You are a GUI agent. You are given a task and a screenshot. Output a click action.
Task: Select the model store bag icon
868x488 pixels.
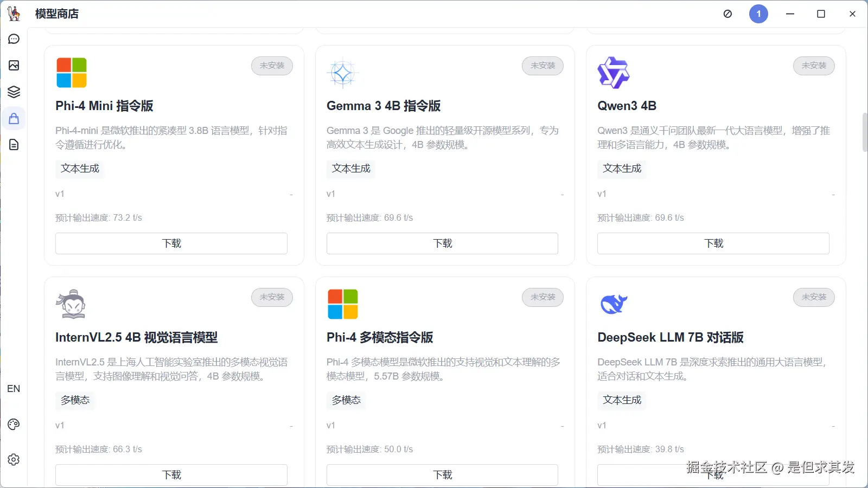[14, 118]
